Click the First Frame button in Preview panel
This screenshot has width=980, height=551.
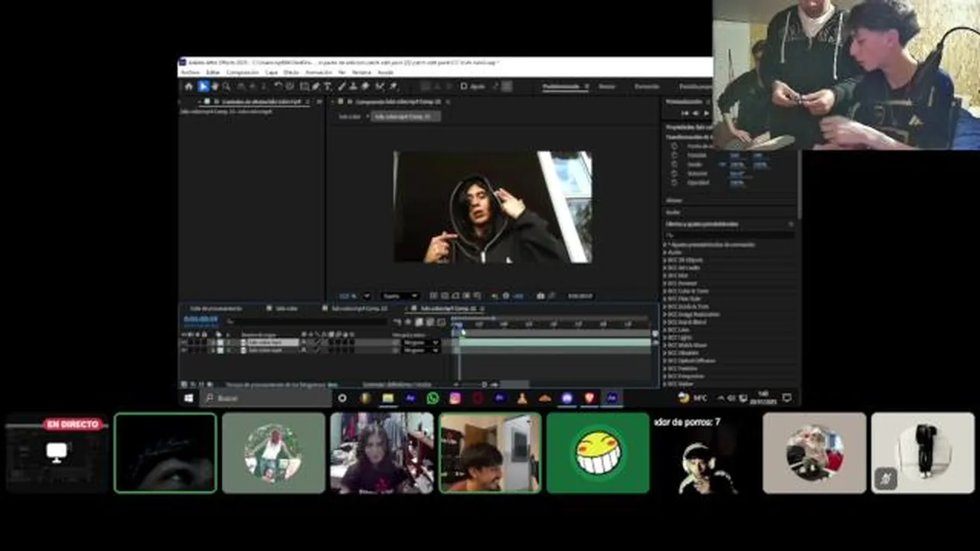684,113
